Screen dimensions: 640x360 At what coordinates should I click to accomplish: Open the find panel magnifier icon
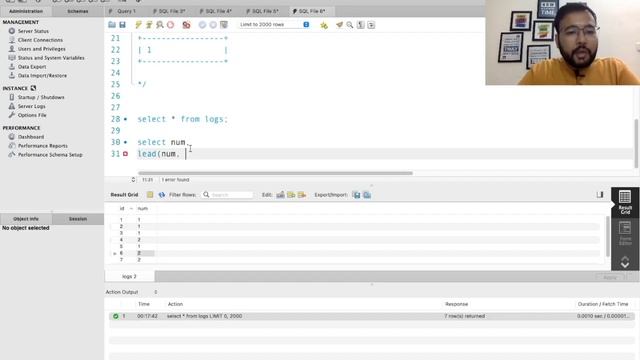(350, 25)
